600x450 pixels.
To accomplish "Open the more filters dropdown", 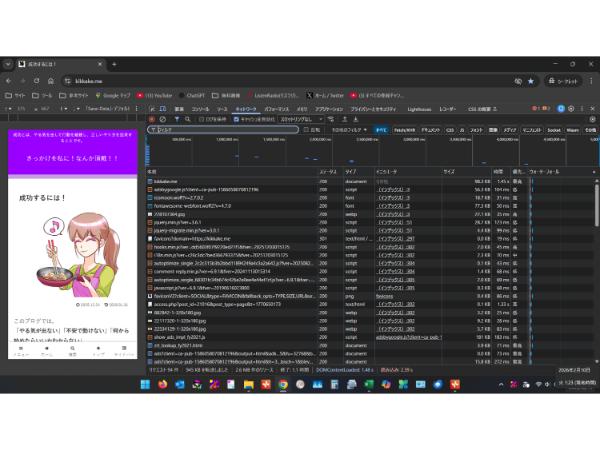I will coord(349,130).
